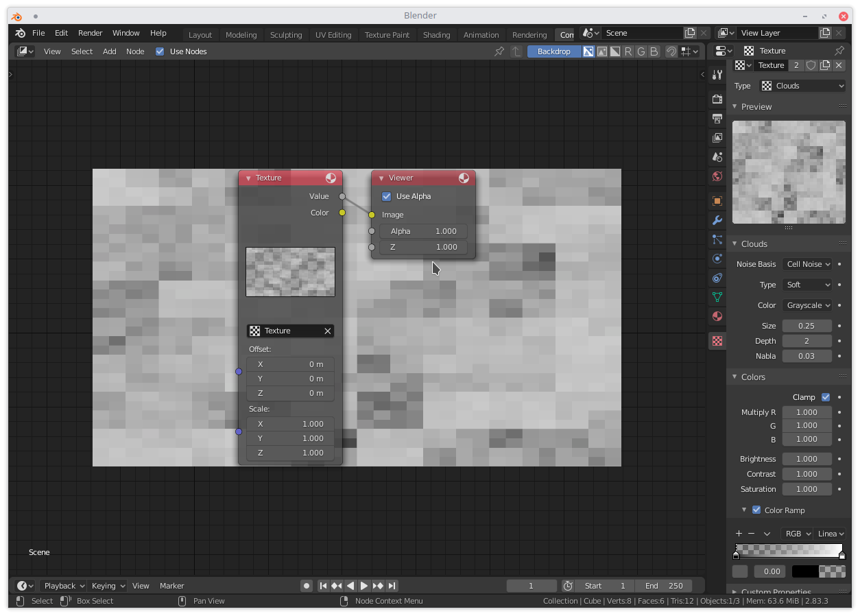Toggle the Color Ramp checkbox

756,510
